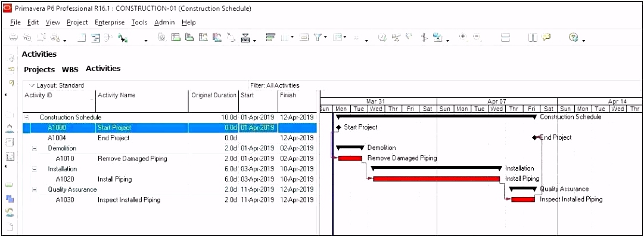The image size is (644, 237).
Task: Open the Project menu
Action: pos(77,23)
